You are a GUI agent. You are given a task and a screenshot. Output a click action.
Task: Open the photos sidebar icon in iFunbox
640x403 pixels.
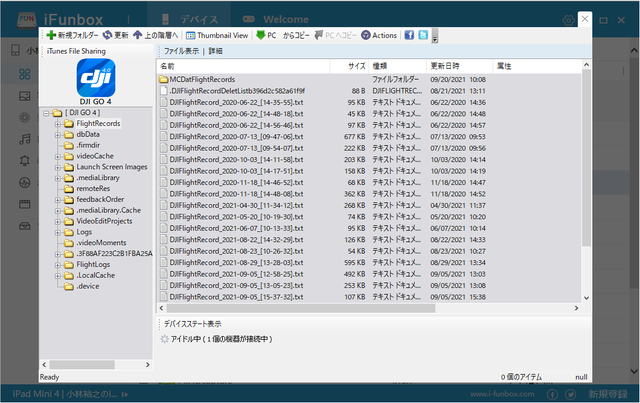tap(24, 96)
